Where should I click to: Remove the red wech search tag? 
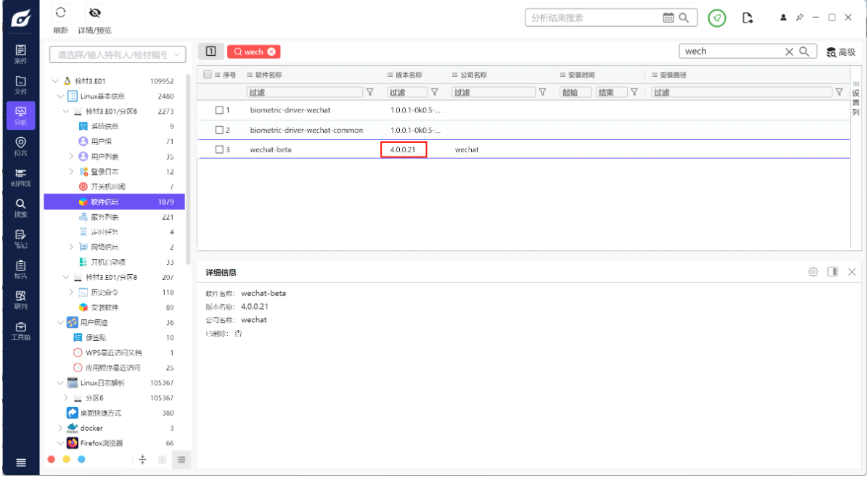point(271,51)
